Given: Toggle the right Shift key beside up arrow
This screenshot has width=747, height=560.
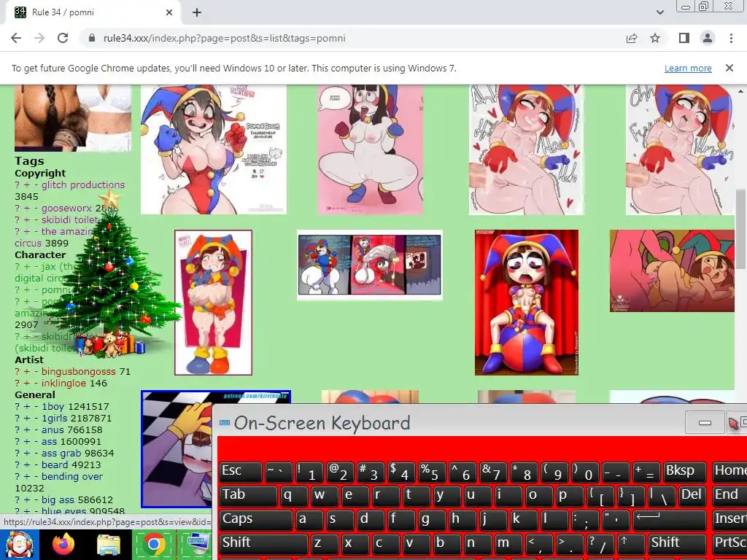Looking at the screenshot, I should 678,543.
